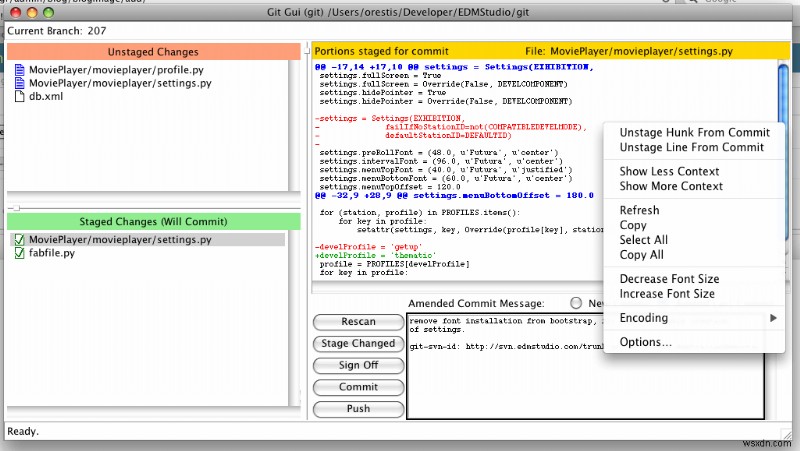The height and width of the screenshot is (451, 800).
Task: Click the Rescan button
Action: (358, 322)
